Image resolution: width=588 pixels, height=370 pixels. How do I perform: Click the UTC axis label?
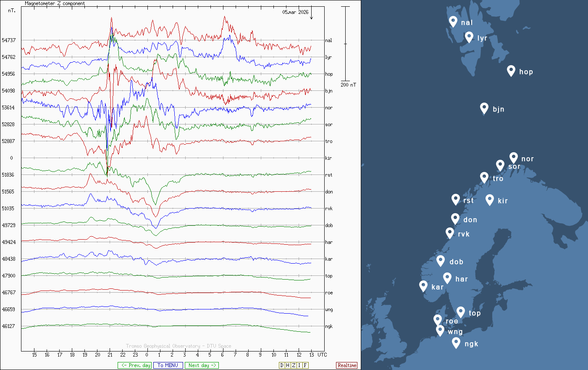pos(322,354)
